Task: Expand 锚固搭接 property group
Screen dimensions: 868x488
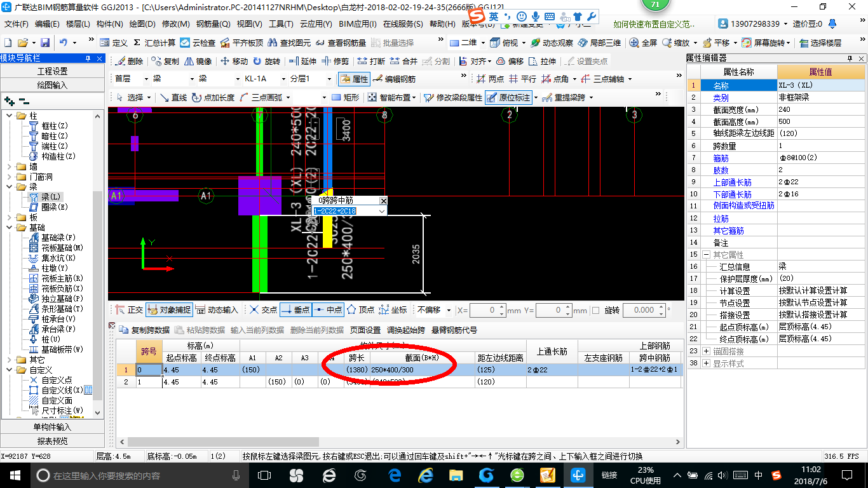Action: pyautogui.click(x=707, y=351)
